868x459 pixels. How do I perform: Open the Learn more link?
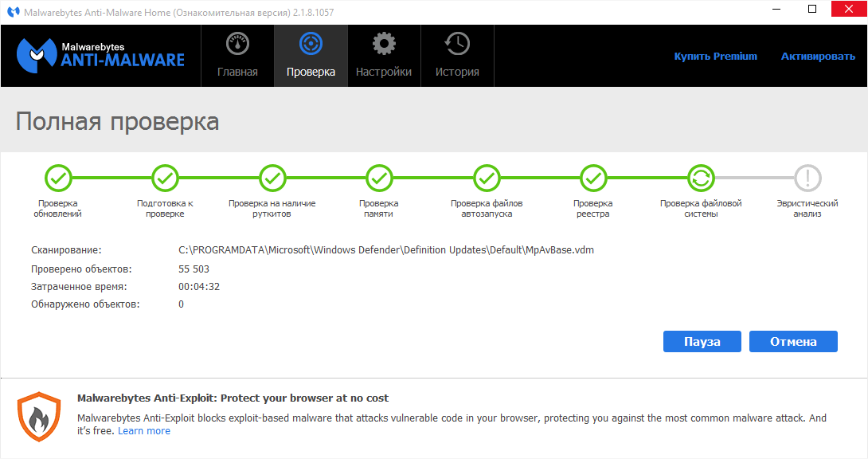pos(144,431)
